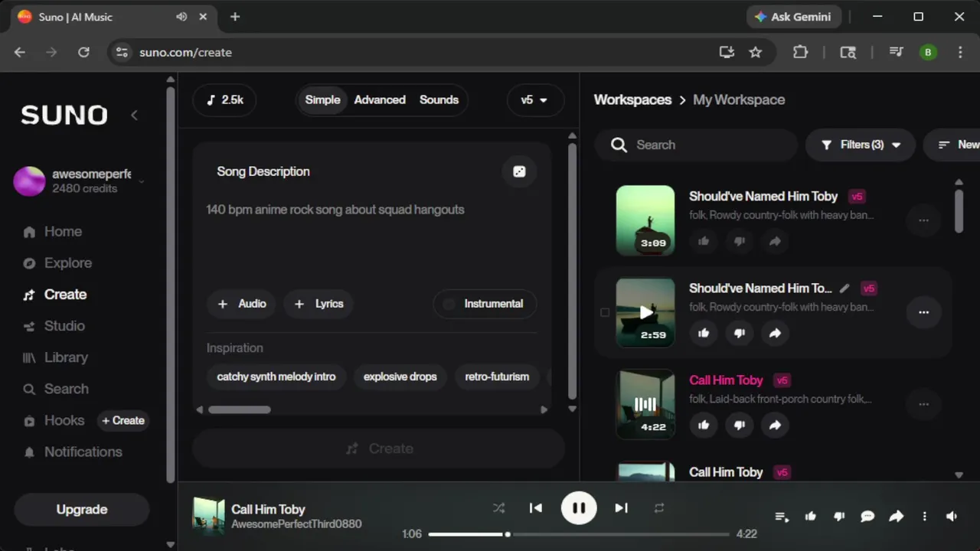Dislike the 3:09 Should've Named Him Toby track
Viewport: 980px width, 551px height.
pyautogui.click(x=739, y=241)
